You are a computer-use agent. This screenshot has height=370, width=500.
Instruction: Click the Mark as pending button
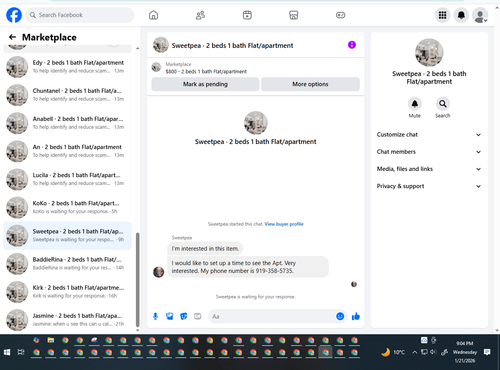click(x=205, y=84)
